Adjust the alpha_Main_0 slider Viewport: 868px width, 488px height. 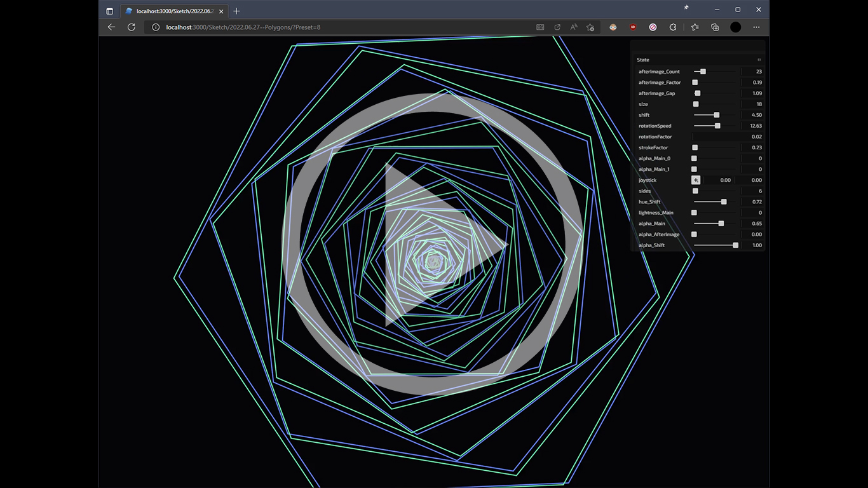point(716,158)
